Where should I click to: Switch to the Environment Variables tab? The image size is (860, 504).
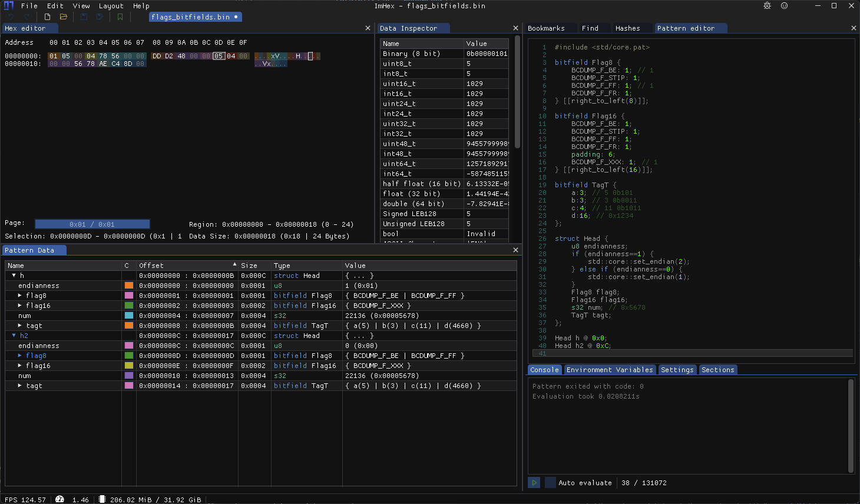[x=610, y=370]
